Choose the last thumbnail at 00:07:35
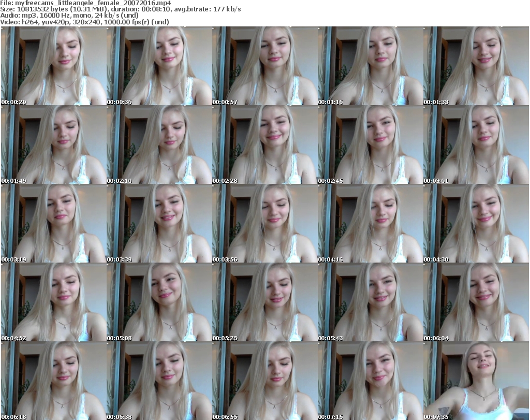The width and height of the screenshot is (530, 420). (x=476, y=381)
